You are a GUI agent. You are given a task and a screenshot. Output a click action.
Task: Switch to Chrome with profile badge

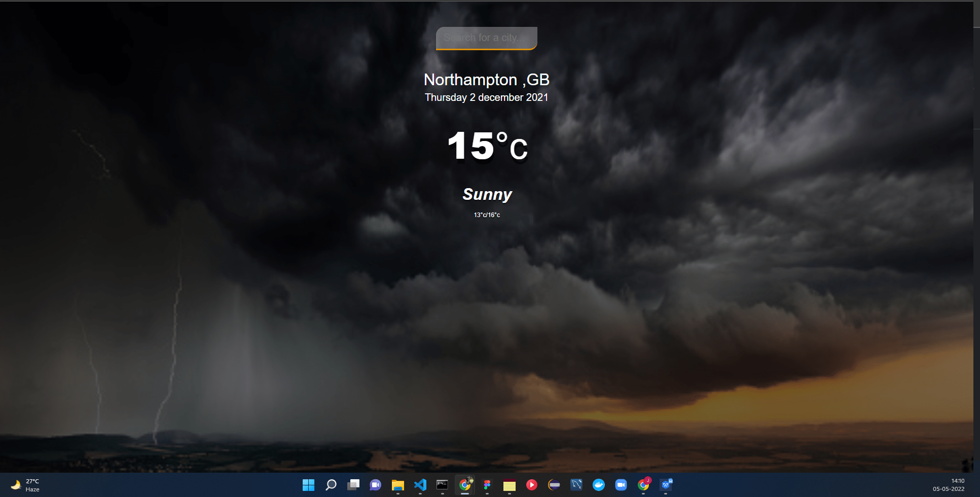[x=643, y=485]
